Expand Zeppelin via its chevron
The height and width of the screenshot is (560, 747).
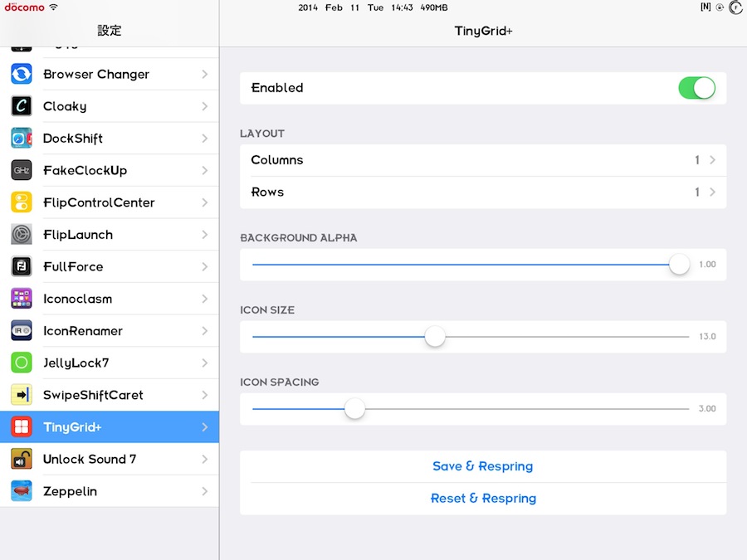[205, 491]
